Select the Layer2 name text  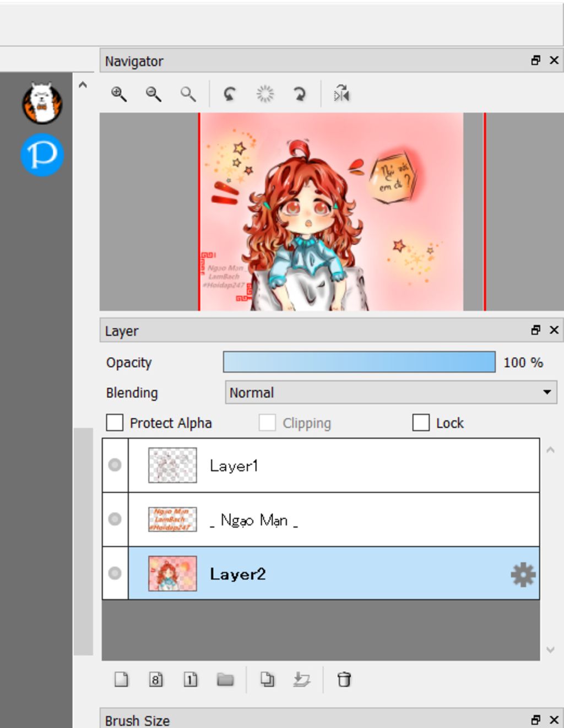click(x=238, y=574)
